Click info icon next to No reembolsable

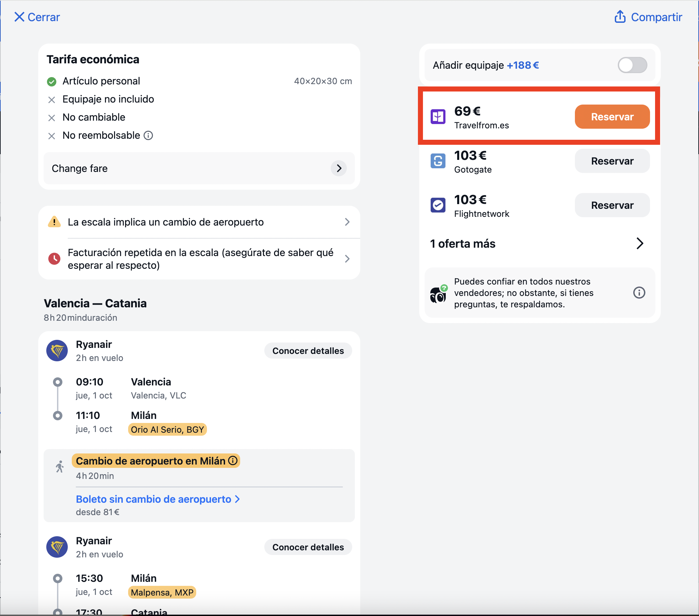pyautogui.click(x=148, y=136)
